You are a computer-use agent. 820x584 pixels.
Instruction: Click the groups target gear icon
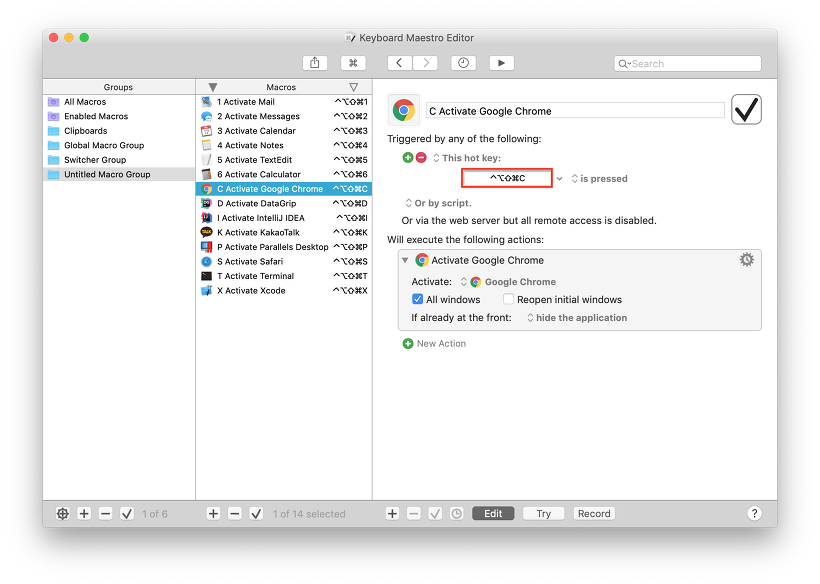63,513
